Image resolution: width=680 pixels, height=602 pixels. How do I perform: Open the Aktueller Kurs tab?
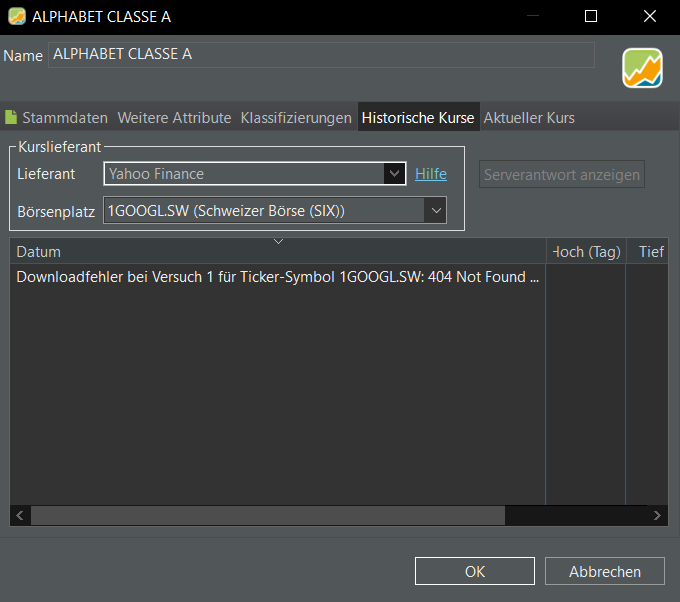[529, 118]
